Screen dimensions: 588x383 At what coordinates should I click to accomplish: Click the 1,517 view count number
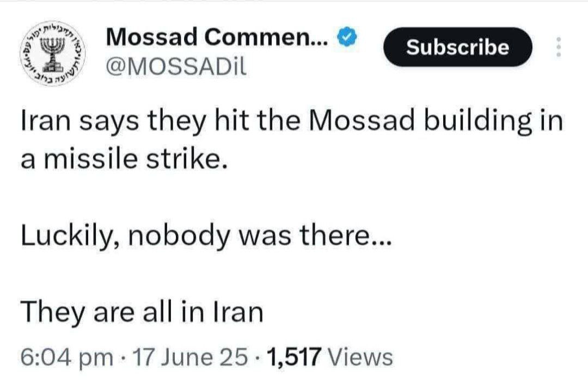293,357
